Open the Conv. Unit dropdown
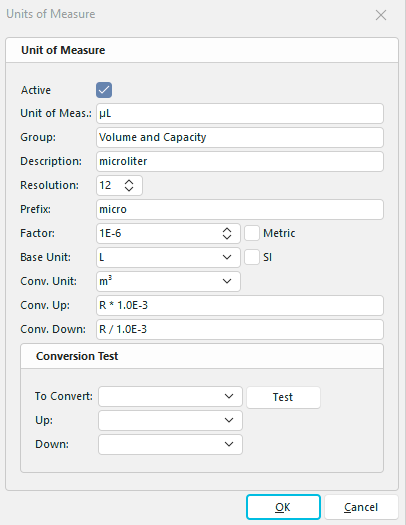 tap(227, 281)
